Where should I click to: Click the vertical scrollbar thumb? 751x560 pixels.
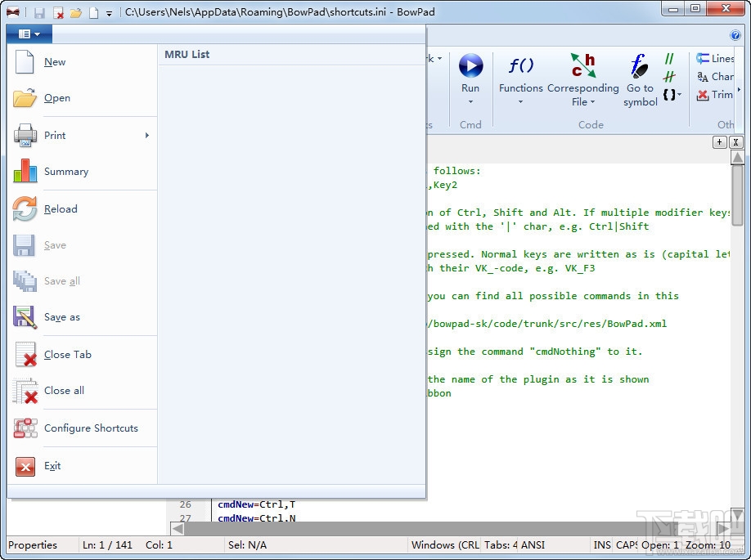pos(738,195)
